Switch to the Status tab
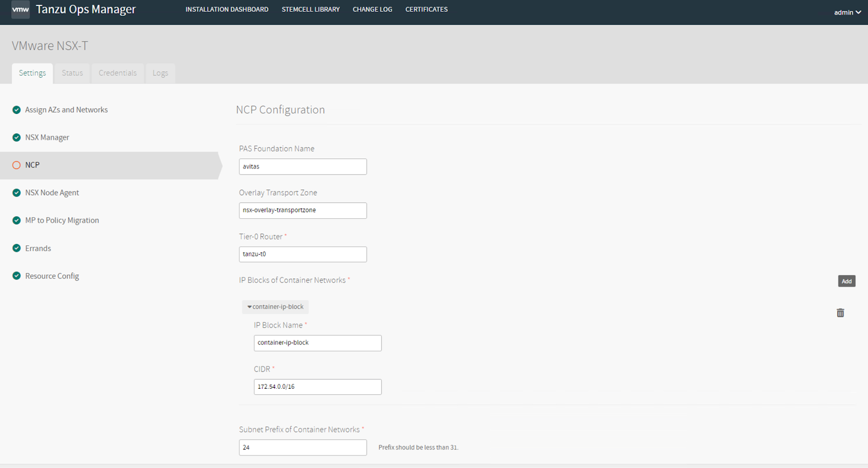Screen dimensions: 868x468 72,73
